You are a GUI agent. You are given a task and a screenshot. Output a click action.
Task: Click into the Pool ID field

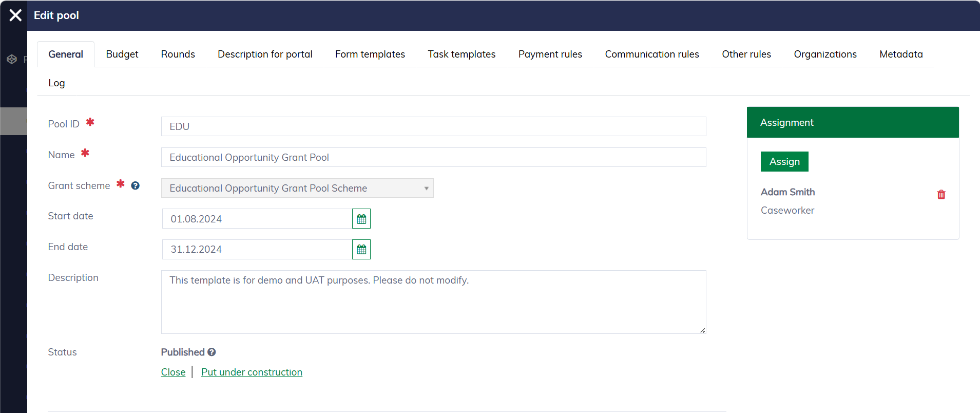pyautogui.click(x=433, y=127)
